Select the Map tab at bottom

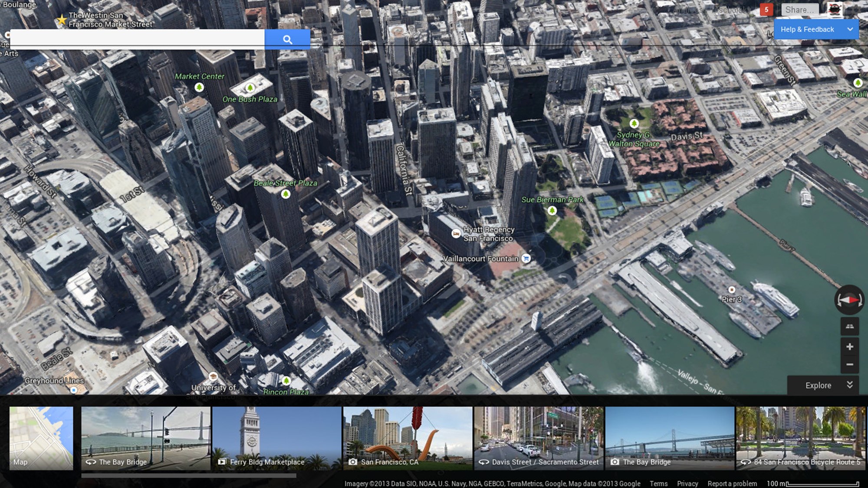[40, 437]
